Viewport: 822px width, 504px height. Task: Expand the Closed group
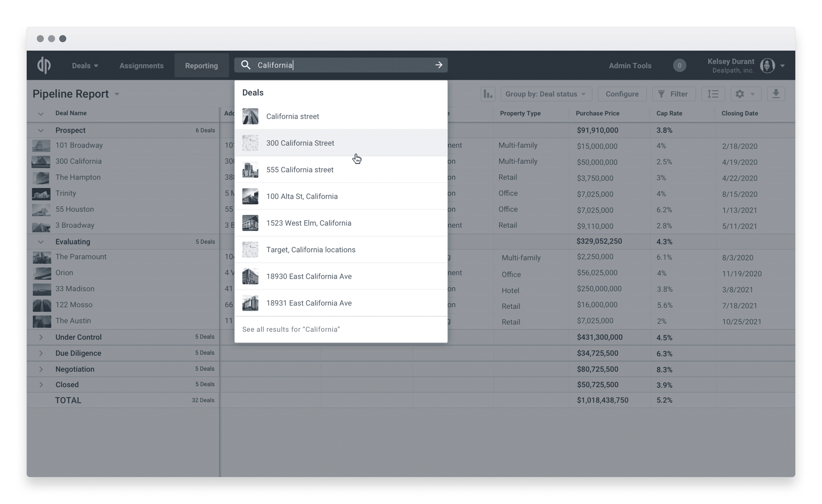coord(41,384)
